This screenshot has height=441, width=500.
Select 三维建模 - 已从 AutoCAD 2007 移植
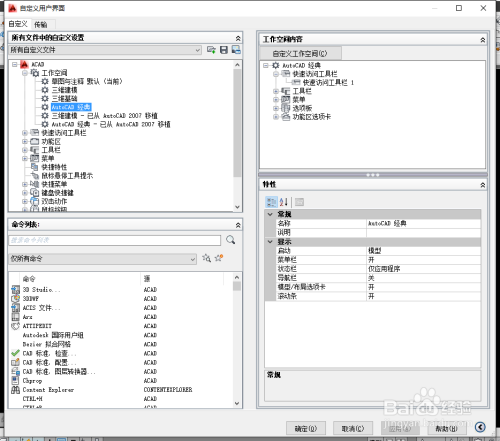point(104,116)
